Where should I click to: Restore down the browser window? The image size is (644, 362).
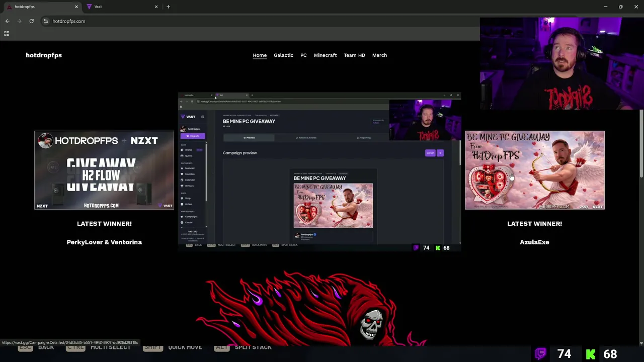620,7
